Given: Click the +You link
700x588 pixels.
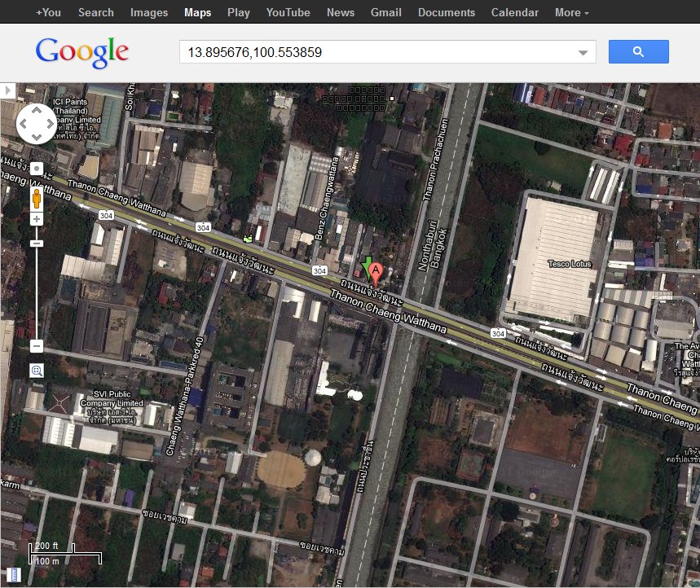Looking at the screenshot, I should click(x=48, y=12).
